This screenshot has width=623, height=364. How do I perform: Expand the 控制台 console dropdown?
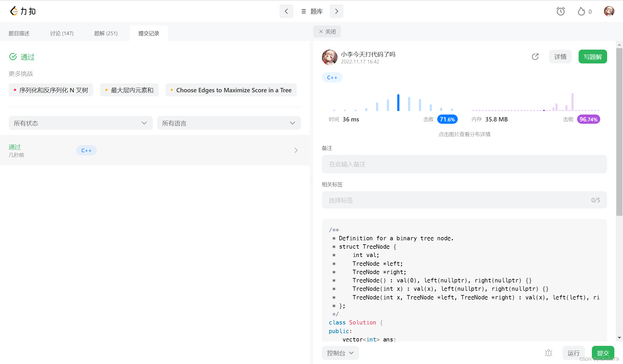[340, 353]
